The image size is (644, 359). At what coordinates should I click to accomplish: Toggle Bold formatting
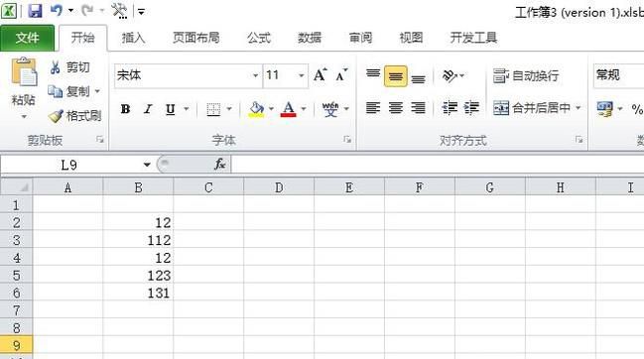pos(126,109)
